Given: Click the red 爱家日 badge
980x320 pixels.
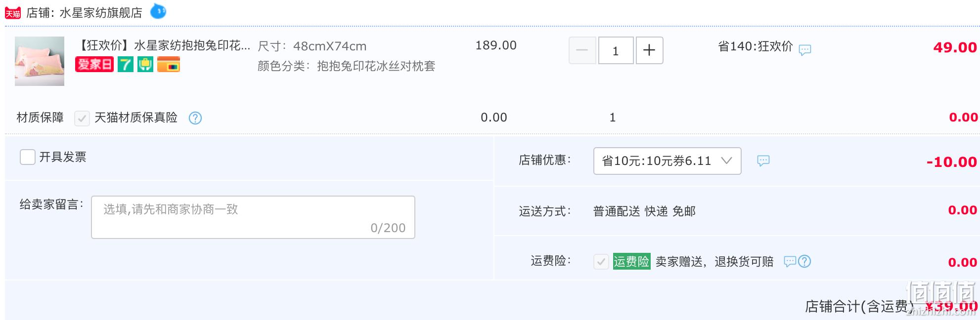Looking at the screenshot, I should [94, 64].
